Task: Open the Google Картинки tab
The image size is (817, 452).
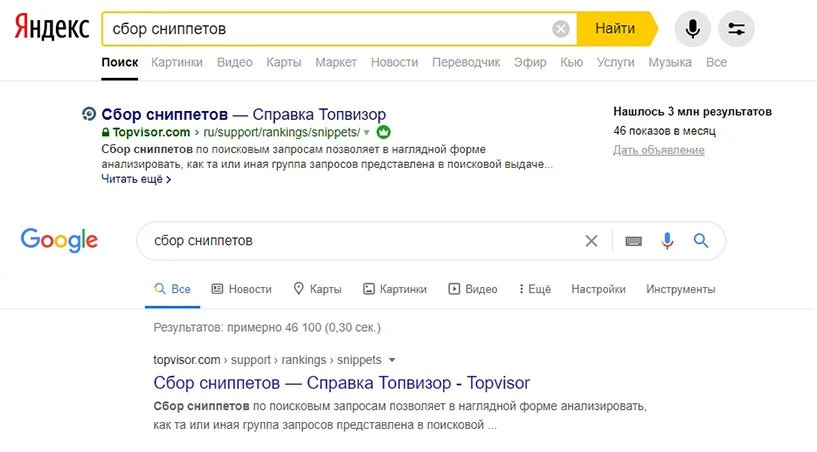Action: coord(395,289)
